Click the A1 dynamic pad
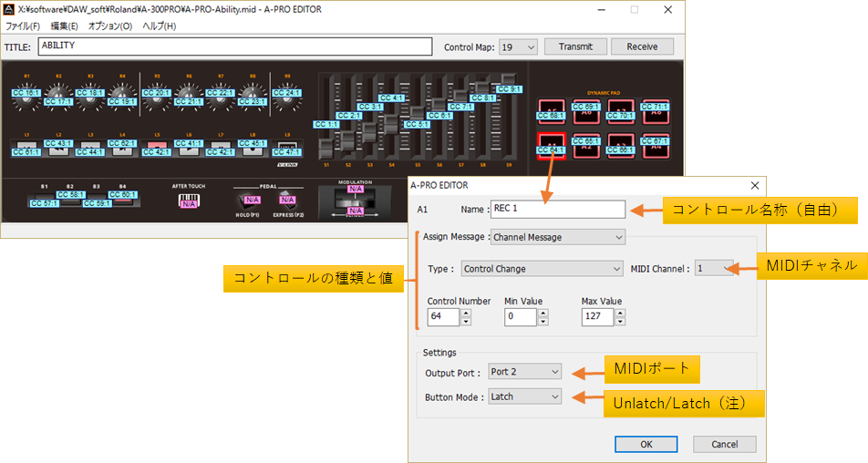868x463 pixels. point(552,146)
